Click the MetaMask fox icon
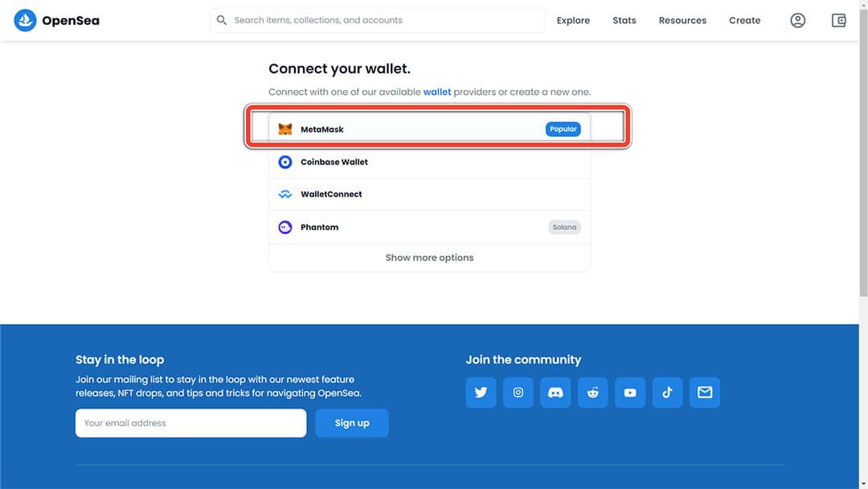The image size is (868, 489). point(285,129)
